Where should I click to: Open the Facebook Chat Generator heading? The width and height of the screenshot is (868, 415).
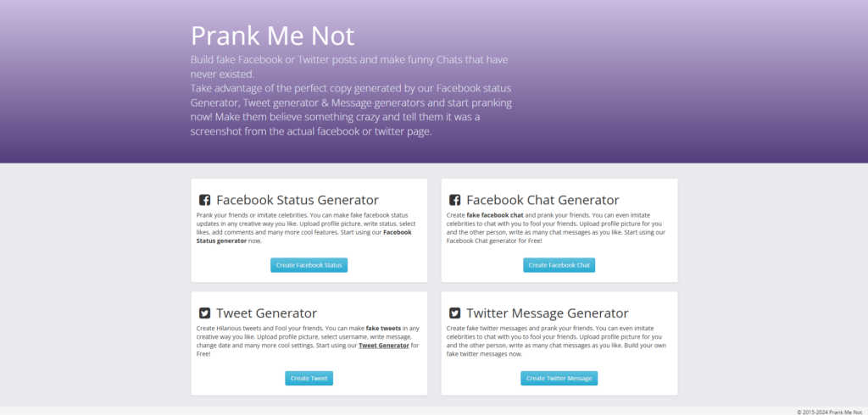point(542,201)
